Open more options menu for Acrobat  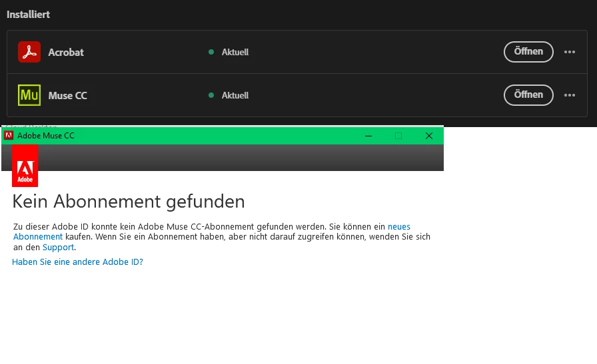(x=570, y=52)
